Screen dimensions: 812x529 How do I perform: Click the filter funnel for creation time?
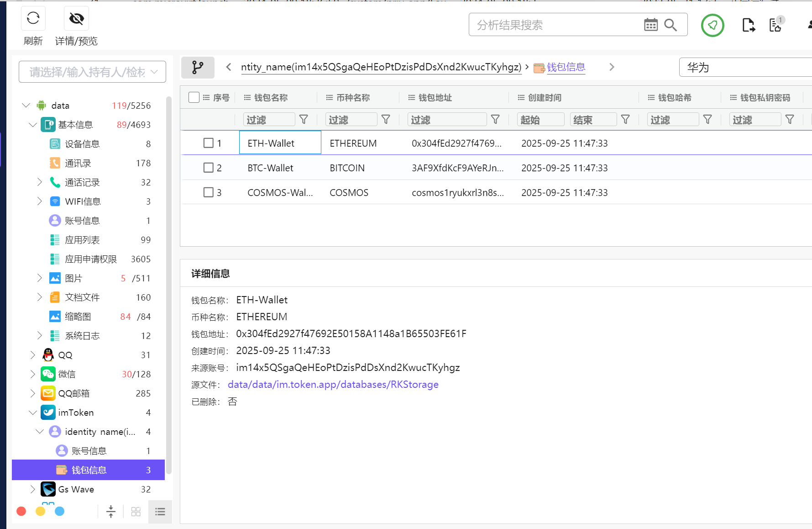626,120
